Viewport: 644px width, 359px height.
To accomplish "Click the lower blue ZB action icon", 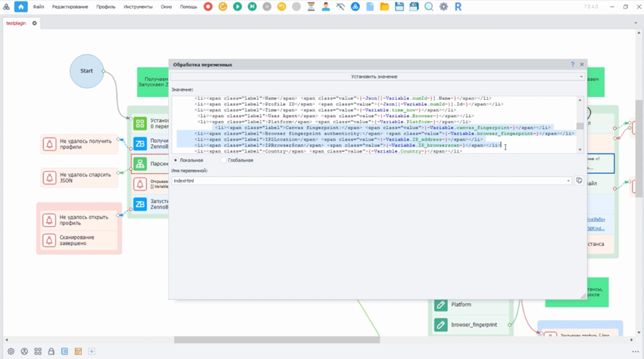I will pos(140,204).
